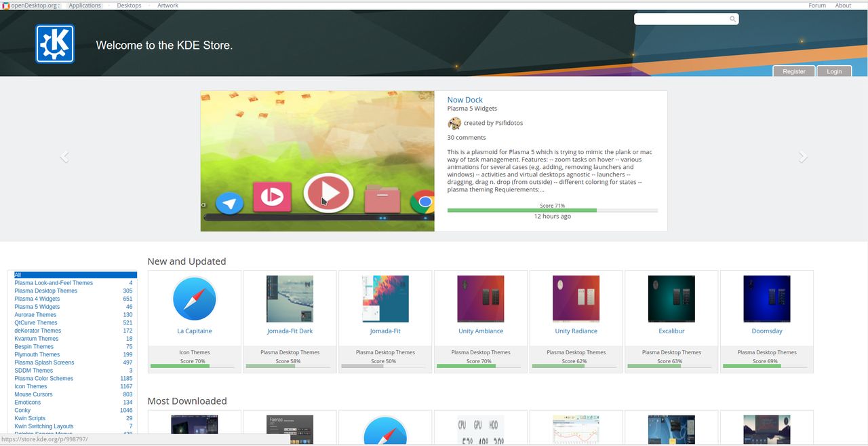
Task: Select Emoticons category
Action: (x=28, y=403)
